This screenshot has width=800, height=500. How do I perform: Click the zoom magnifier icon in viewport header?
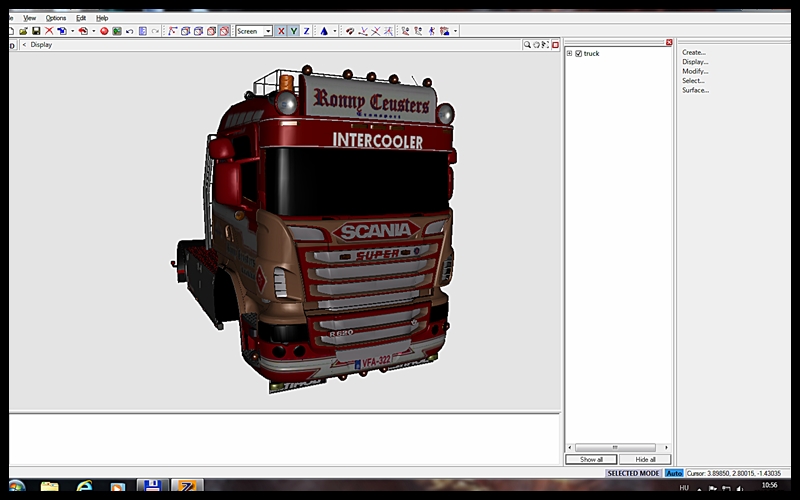tap(527, 44)
